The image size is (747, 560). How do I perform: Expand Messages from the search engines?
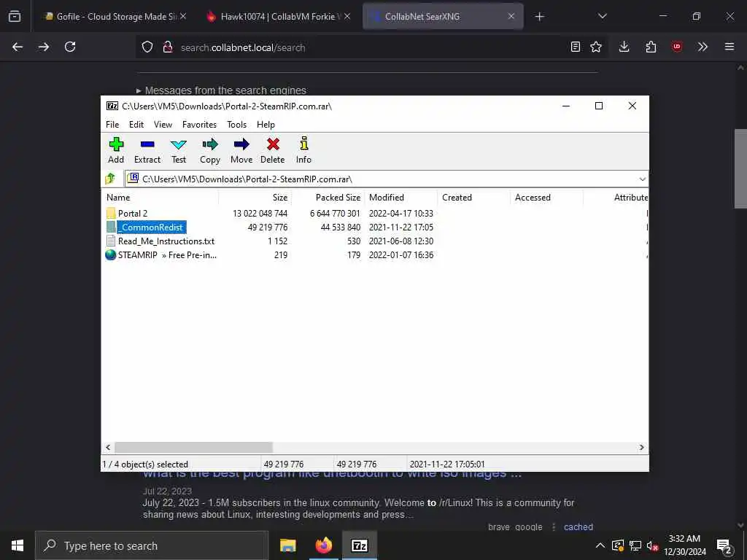click(222, 90)
